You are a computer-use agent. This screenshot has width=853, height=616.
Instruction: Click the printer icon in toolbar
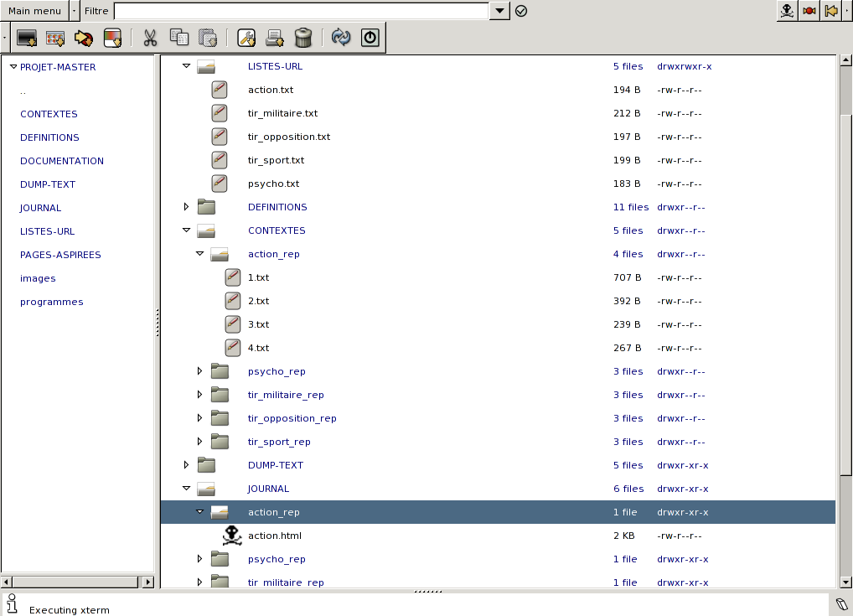point(275,38)
